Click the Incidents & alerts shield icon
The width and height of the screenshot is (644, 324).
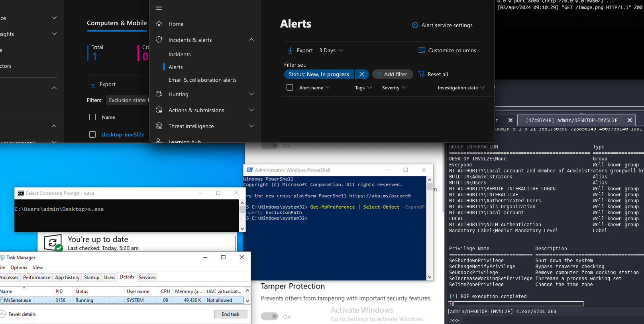point(159,40)
